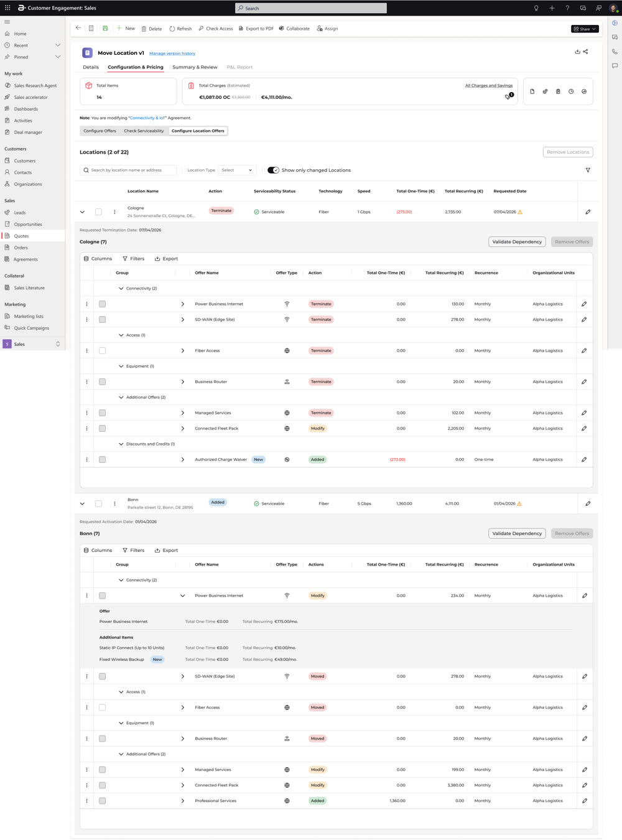Collapse Discounts and Credits (1) group
Viewport: 622px width, 840px height.
coord(121,444)
